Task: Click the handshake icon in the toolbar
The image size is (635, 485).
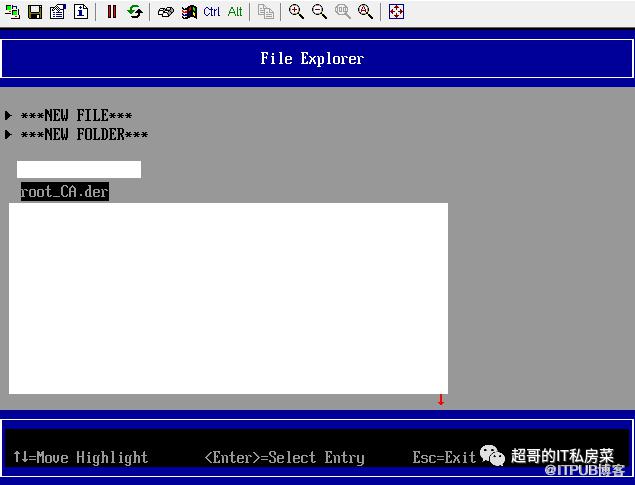Action: (166, 12)
